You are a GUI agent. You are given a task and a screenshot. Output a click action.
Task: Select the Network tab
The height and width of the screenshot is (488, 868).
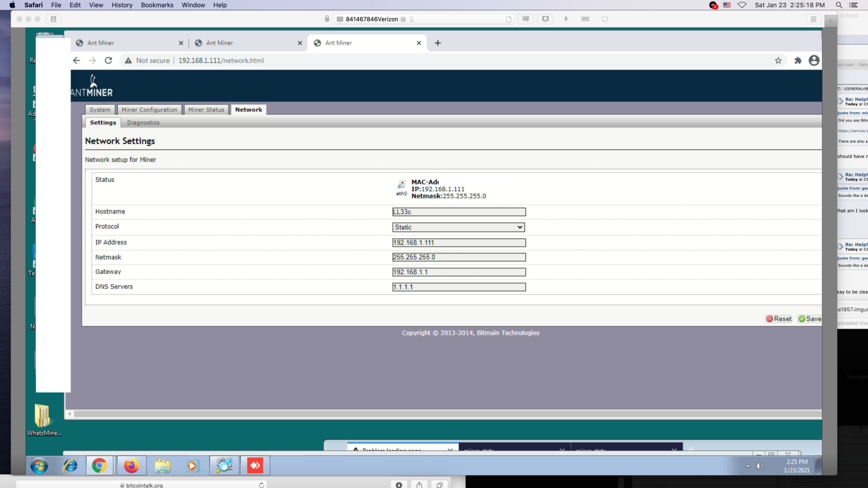248,110
